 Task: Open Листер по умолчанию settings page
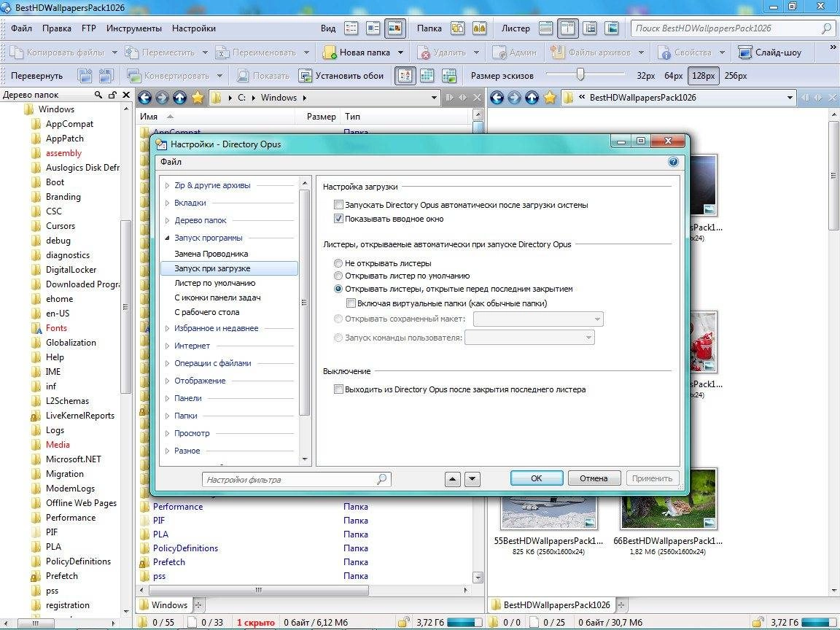tap(215, 283)
